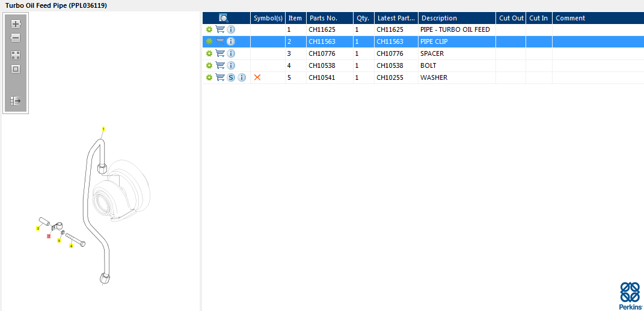Zoom in on the parts diagram
Viewport: 644px width, 311px height.
pos(16,24)
